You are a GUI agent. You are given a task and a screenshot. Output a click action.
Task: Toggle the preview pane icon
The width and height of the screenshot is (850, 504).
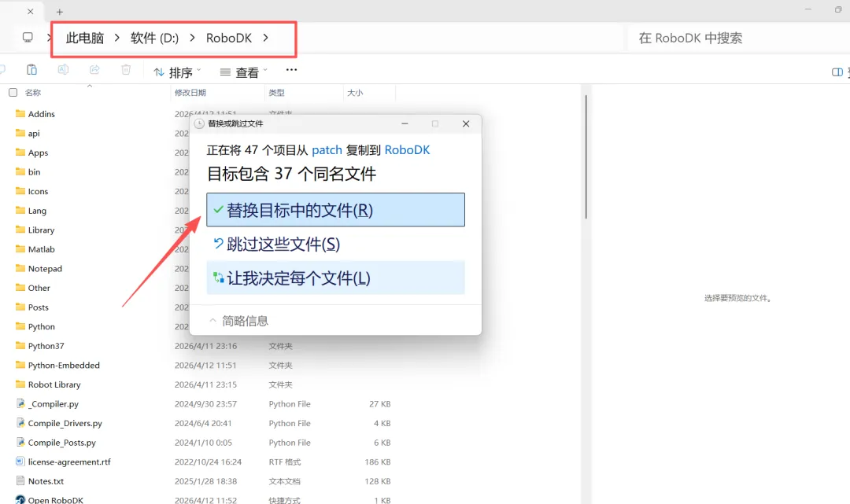[x=837, y=72]
